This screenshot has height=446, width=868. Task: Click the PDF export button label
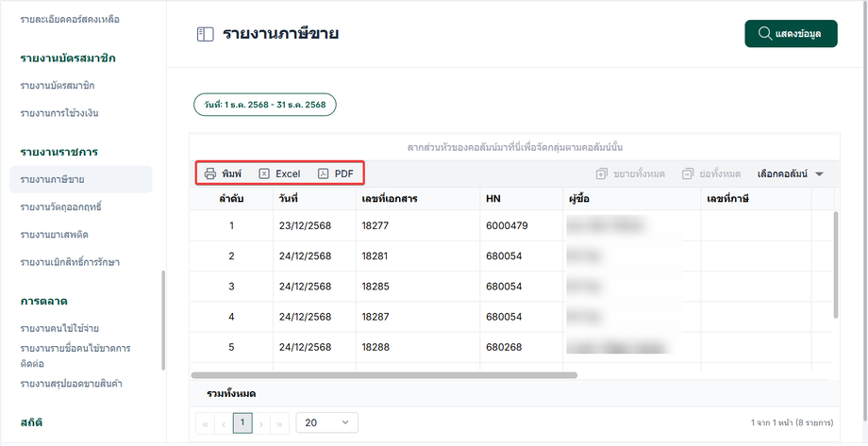pos(343,173)
